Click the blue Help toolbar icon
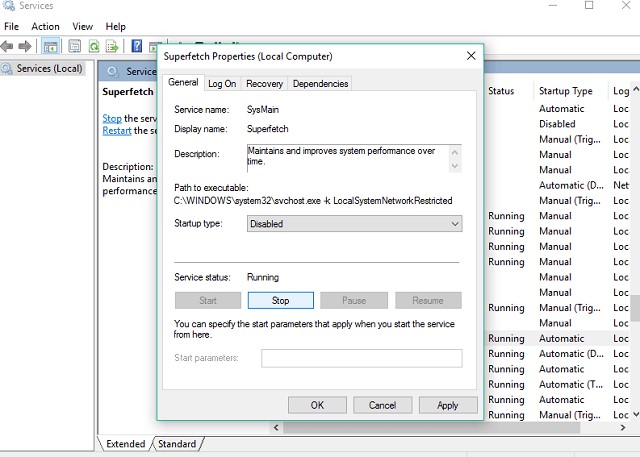This screenshot has width=640, height=457. coord(138,46)
